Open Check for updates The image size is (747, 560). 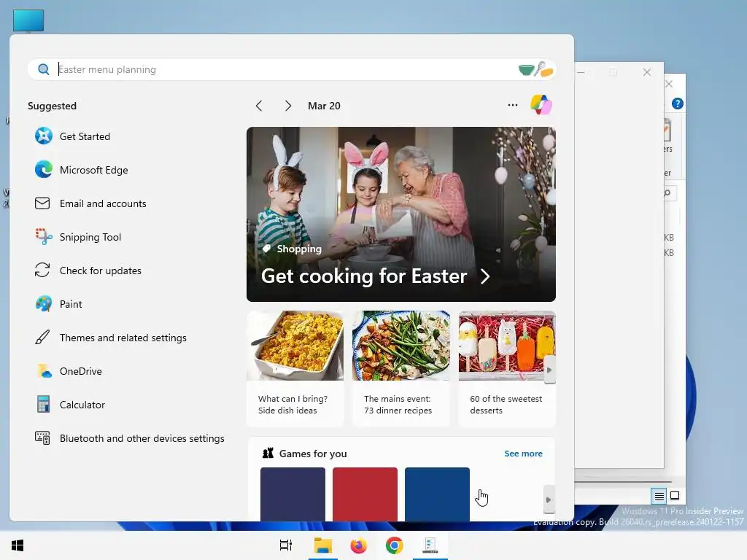[x=100, y=271]
